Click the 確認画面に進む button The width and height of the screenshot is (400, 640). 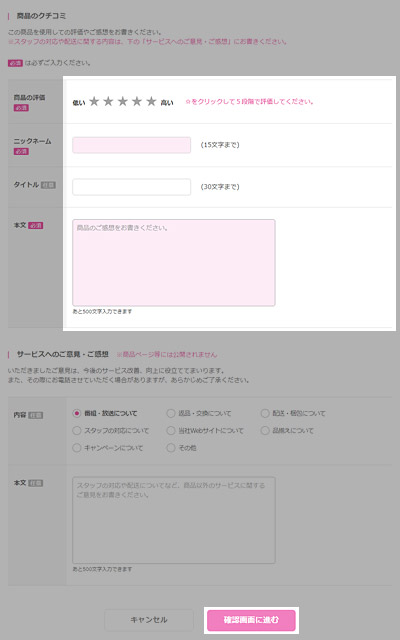click(x=251, y=620)
